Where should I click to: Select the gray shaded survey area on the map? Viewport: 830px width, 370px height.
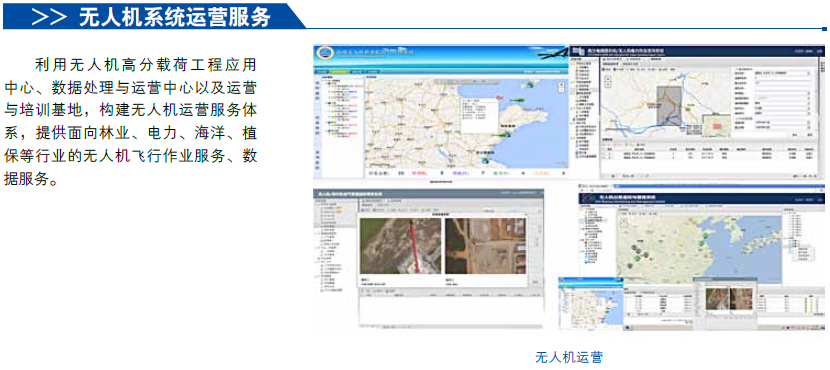(x=670, y=106)
